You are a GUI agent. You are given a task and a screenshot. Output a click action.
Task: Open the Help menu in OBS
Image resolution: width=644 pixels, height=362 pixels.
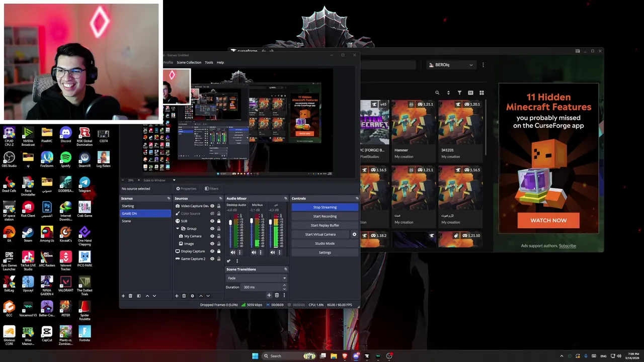tap(220, 62)
